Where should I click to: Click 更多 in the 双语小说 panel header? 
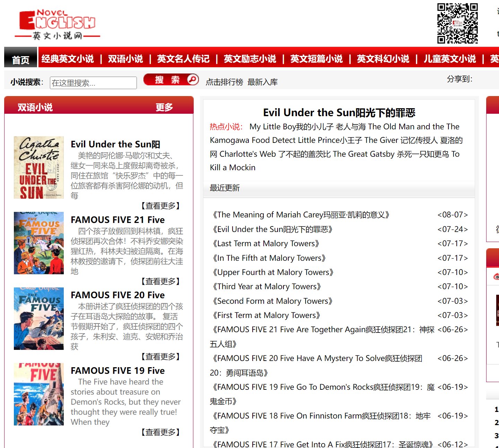[x=164, y=107]
